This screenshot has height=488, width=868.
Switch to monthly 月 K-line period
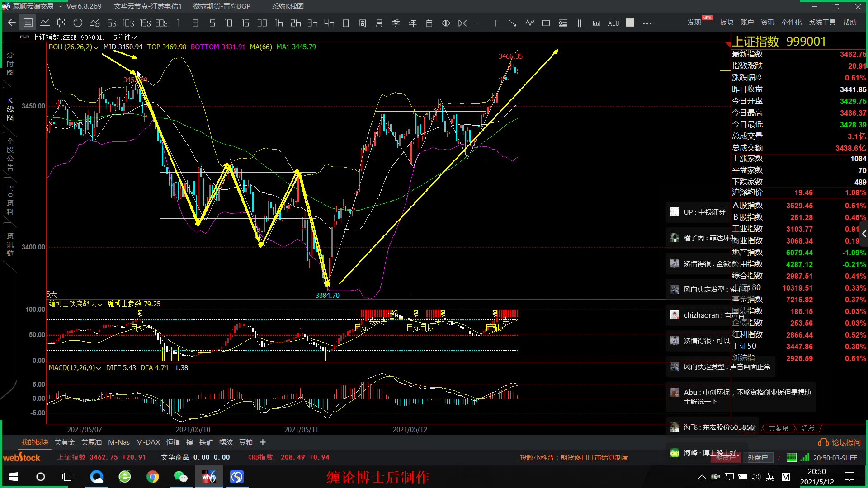tap(379, 23)
